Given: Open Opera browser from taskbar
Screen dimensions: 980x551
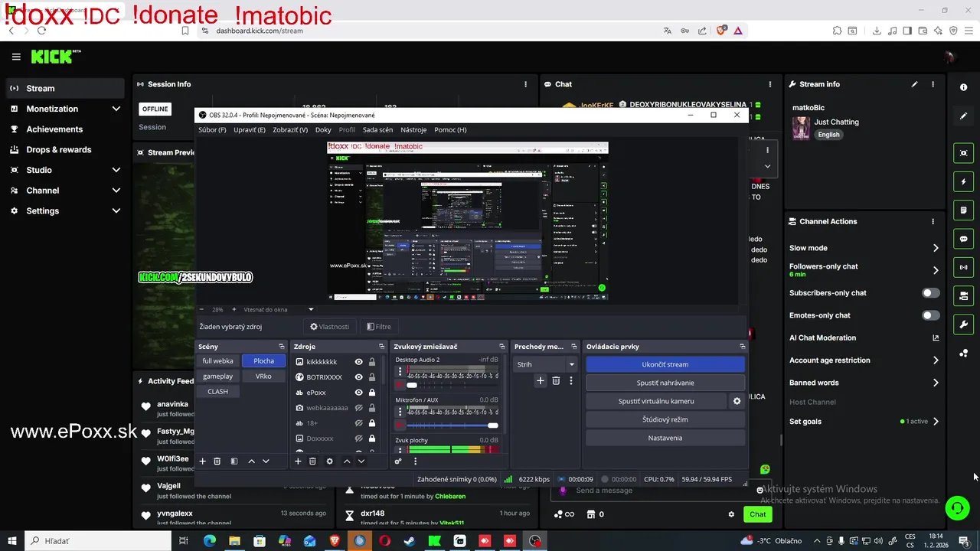Looking at the screenshot, I should [384, 541].
